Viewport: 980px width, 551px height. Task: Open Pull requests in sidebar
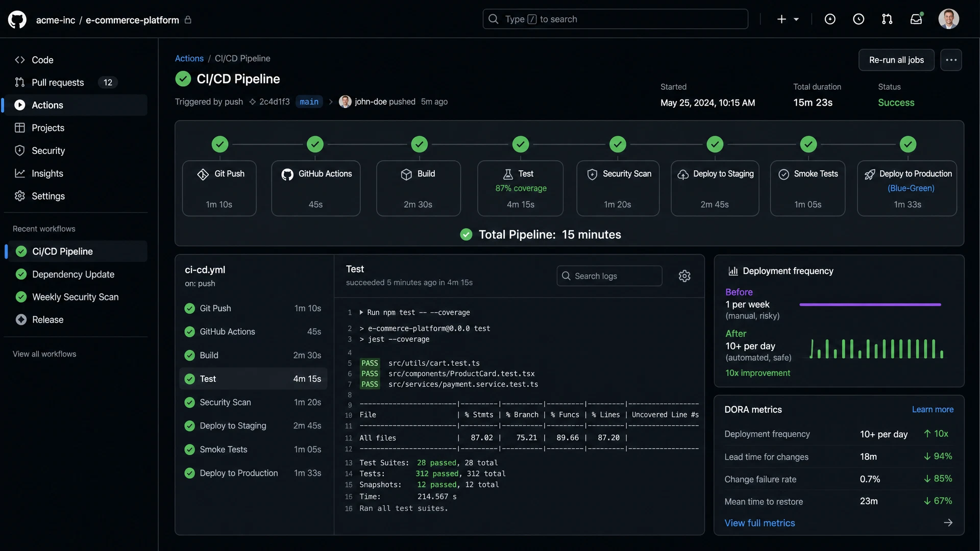tap(76, 82)
